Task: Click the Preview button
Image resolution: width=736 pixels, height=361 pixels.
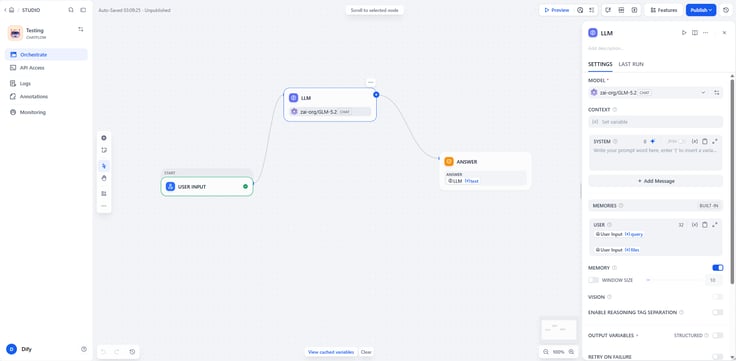Action: [x=557, y=10]
